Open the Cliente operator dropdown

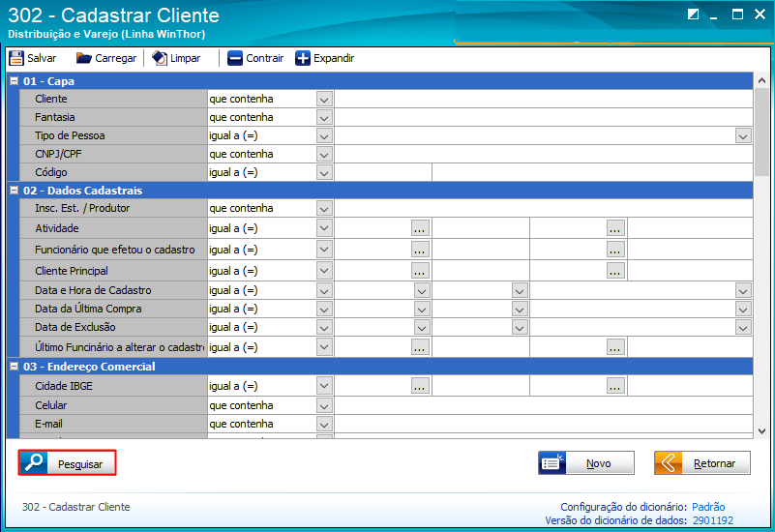coord(324,99)
